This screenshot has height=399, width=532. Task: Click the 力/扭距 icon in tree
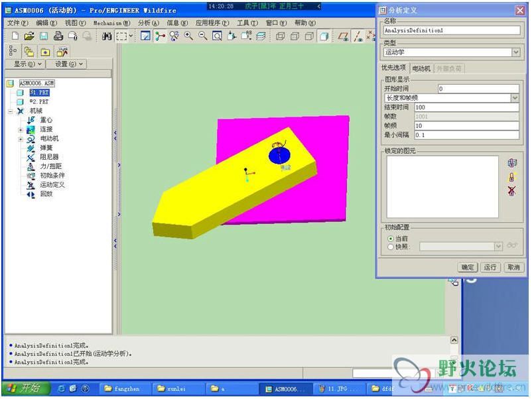31,166
